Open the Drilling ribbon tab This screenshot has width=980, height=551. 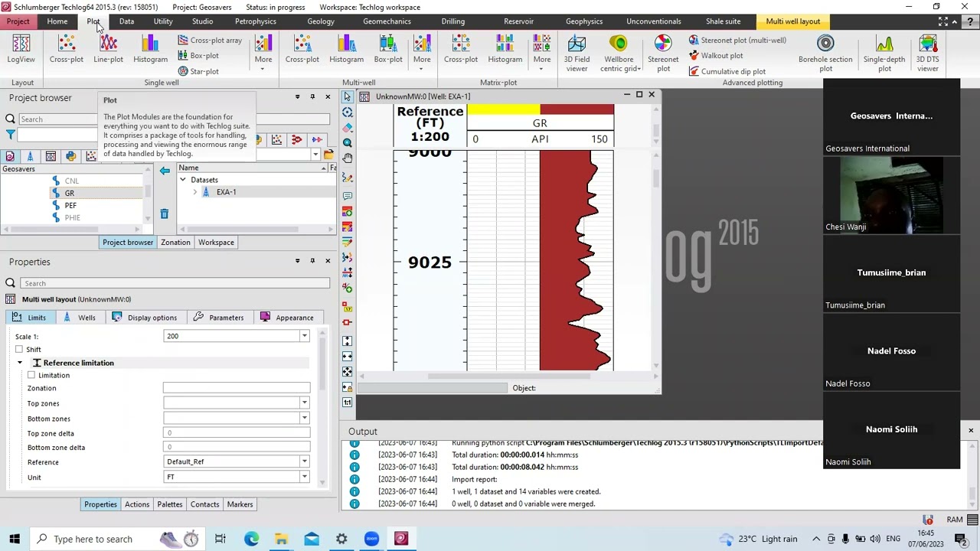pyautogui.click(x=452, y=21)
